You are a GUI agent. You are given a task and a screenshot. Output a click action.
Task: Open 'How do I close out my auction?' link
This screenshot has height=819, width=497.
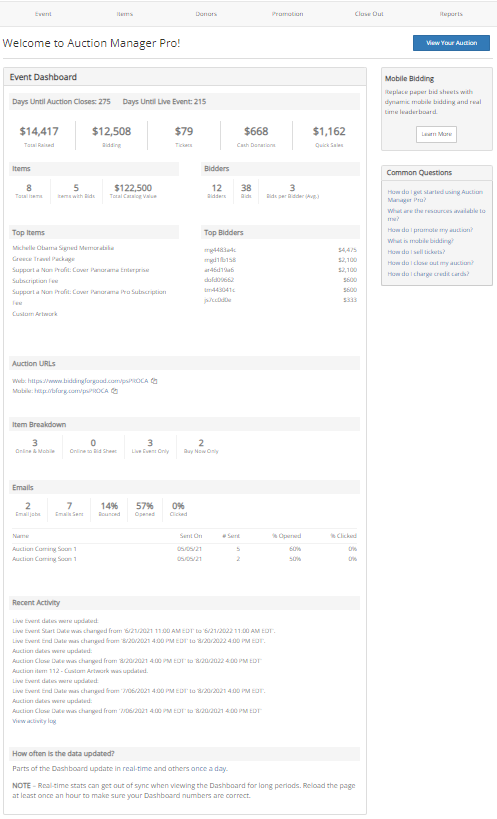(x=430, y=263)
